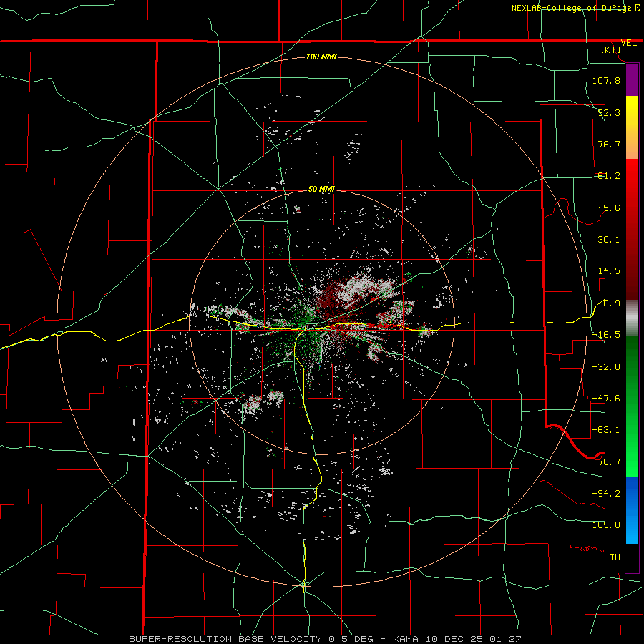Click the -0.9 velocity scale value
Image resolution: width=644 pixels, height=644 pixels.
(609, 303)
